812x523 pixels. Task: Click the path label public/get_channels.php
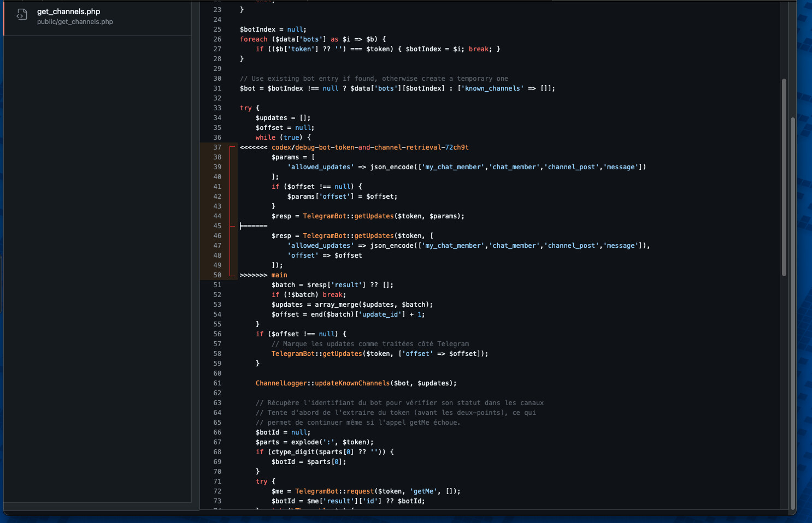75,22
